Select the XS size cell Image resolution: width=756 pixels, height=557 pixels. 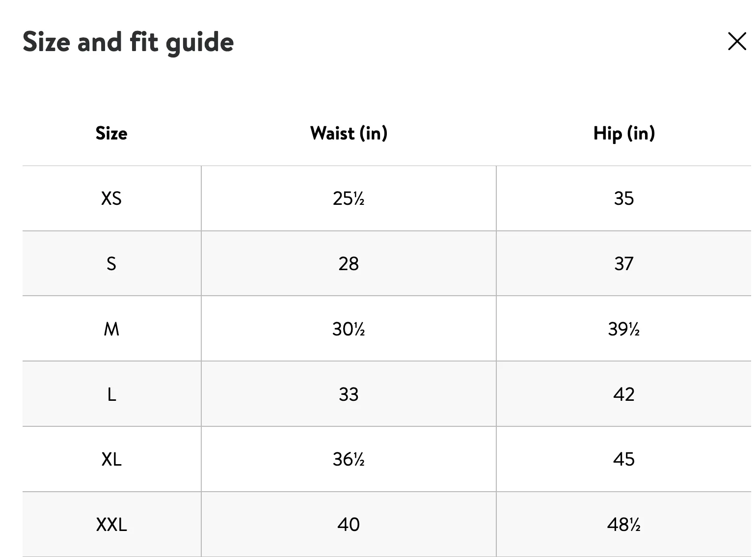click(111, 198)
